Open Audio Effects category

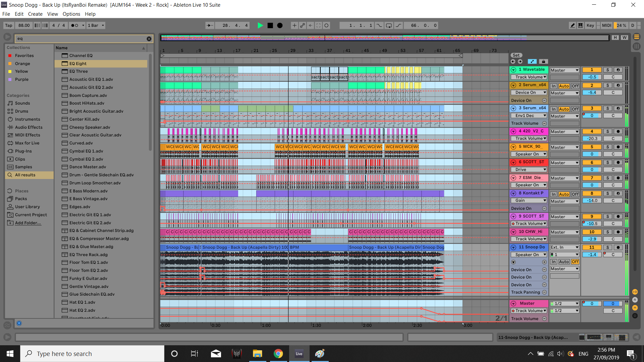29,127
